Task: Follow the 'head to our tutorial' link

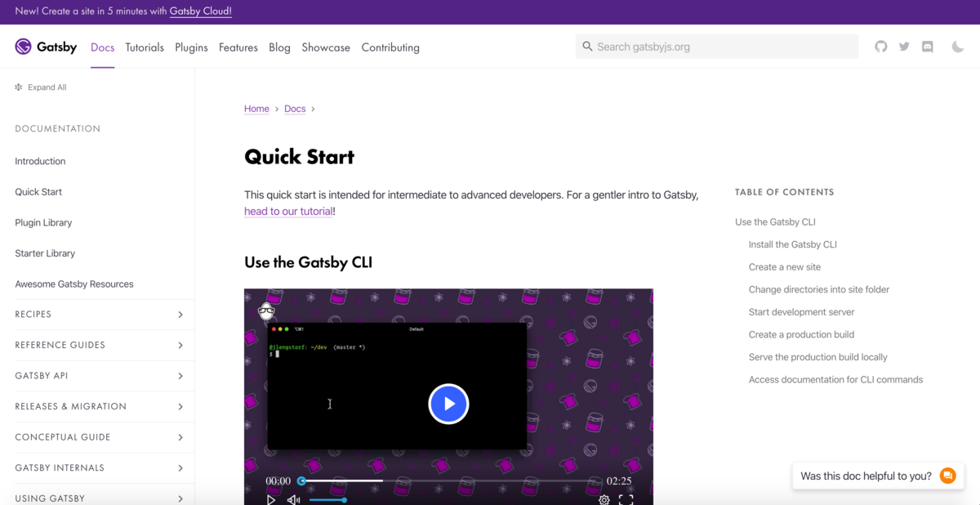Action: click(288, 211)
